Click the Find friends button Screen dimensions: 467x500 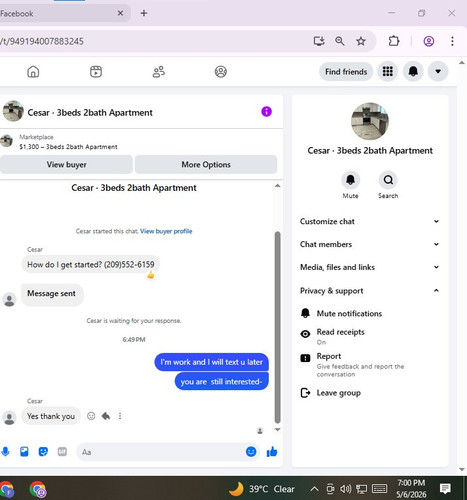pos(346,72)
